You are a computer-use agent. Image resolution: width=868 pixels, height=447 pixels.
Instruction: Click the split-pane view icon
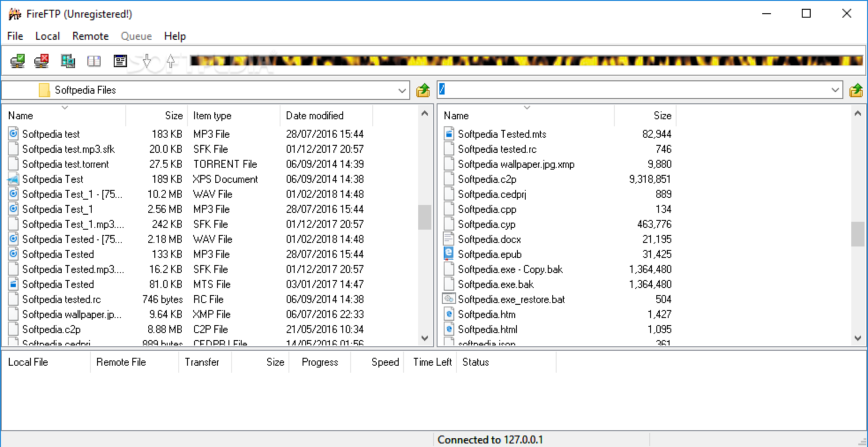pos(93,61)
